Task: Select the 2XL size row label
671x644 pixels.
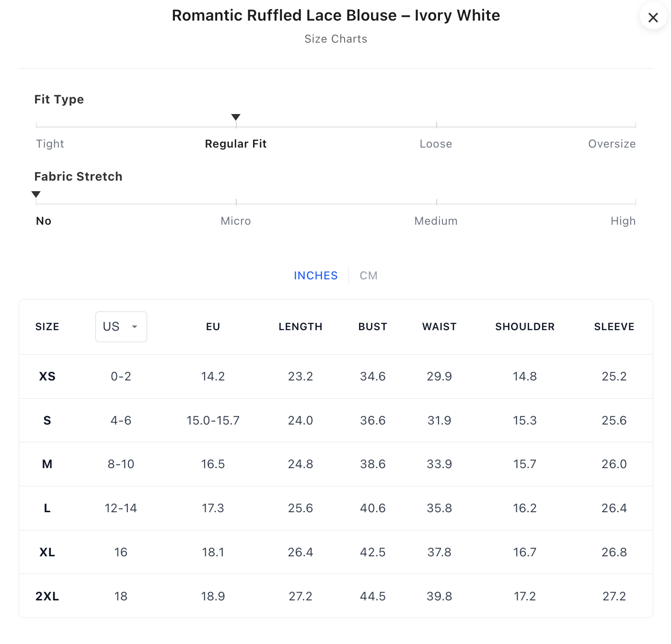Action: [x=47, y=597]
